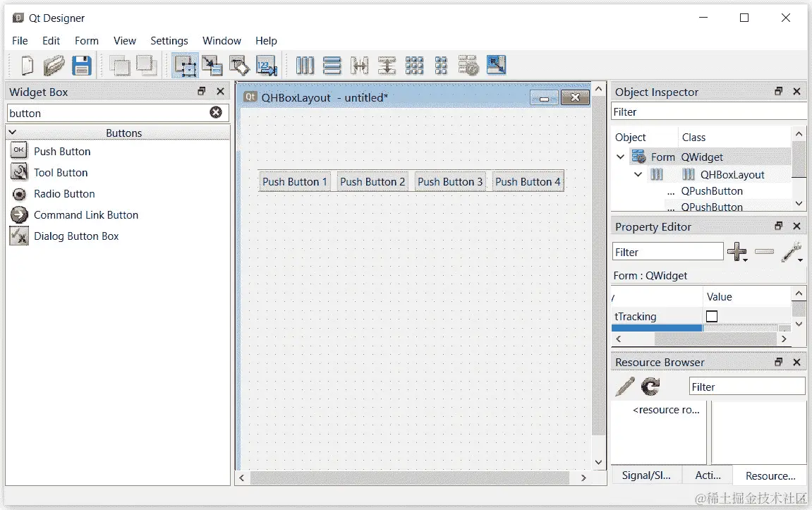Switch to Edit Tab Order mode icon
The height and width of the screenshot is (510, 812).
coord(266,66)
